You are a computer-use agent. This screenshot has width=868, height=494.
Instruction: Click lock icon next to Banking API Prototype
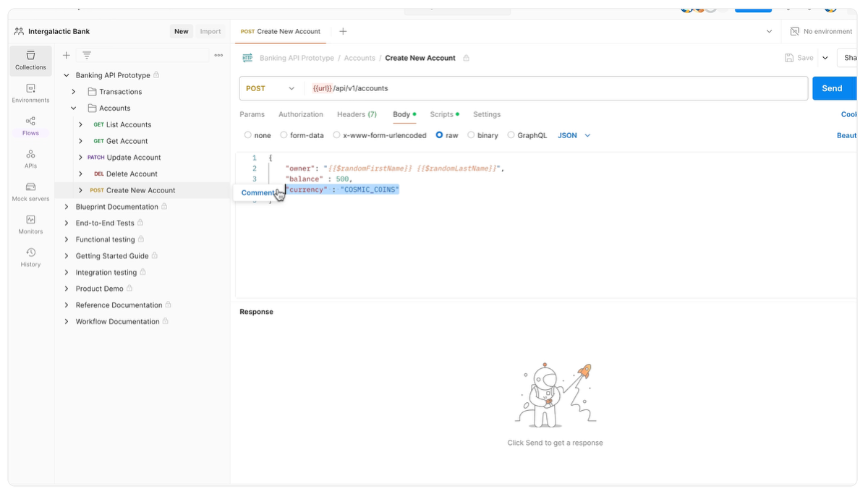pyautogui.click(x=156, y=75)
